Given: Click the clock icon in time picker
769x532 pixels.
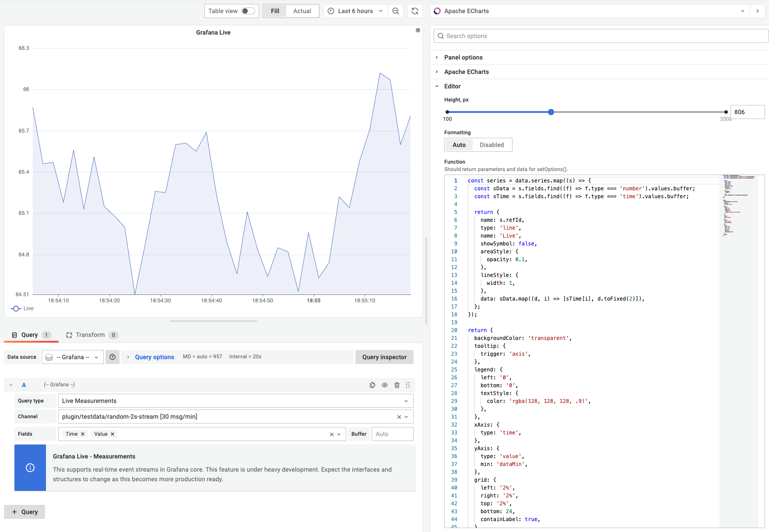Looking at the screenshot, I should 331,11.
